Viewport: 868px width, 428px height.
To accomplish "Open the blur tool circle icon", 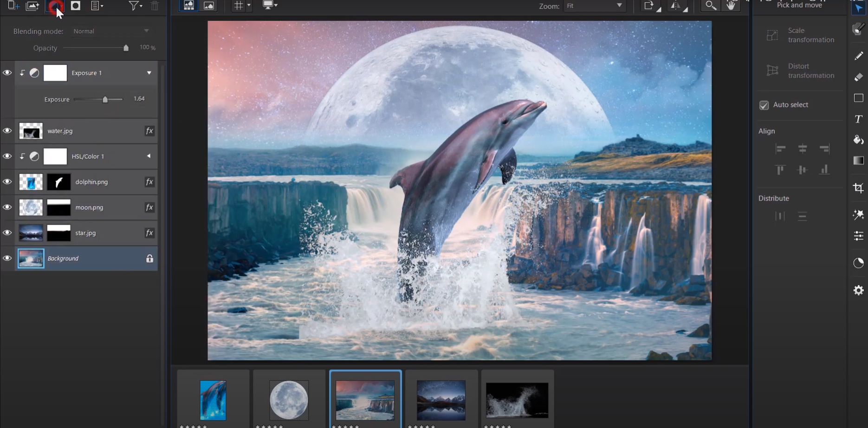I will coord(859,263).
